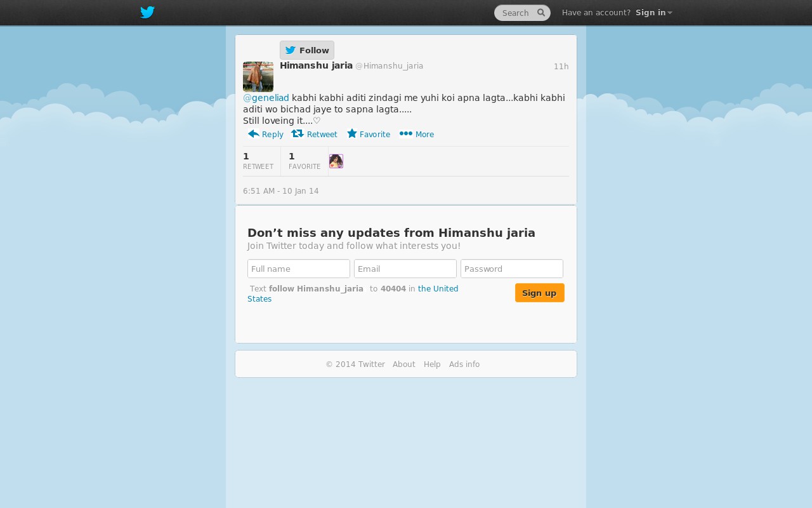Click the 'Don't miss any updates' heading
Screen dimensions: 812x508
click(x=391, y=233)
